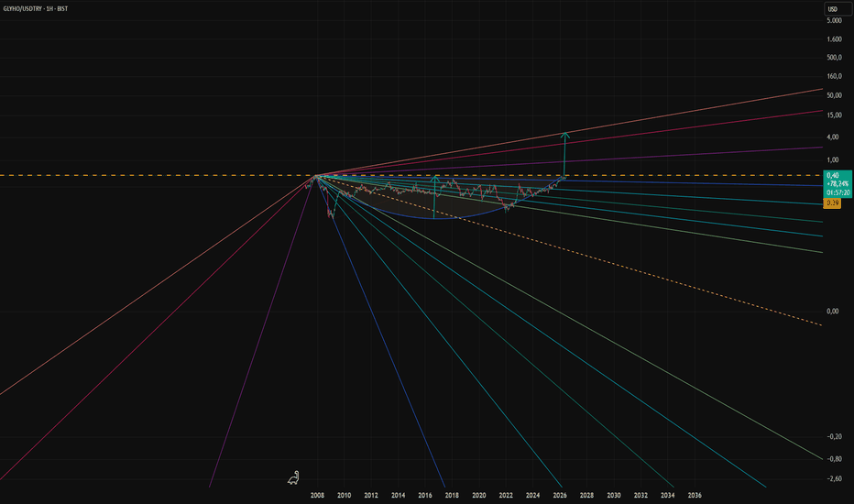Click the 5.000 price scale label

tap(834, 21)
